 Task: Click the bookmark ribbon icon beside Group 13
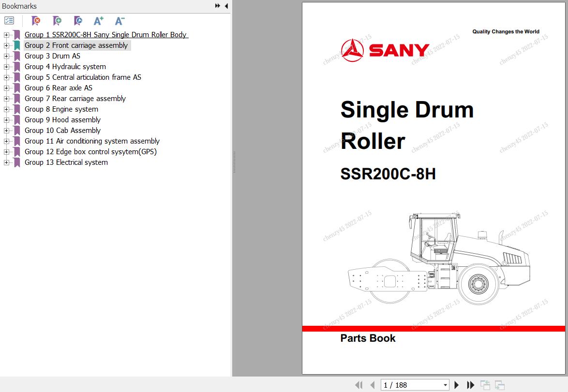pos(16,162)
